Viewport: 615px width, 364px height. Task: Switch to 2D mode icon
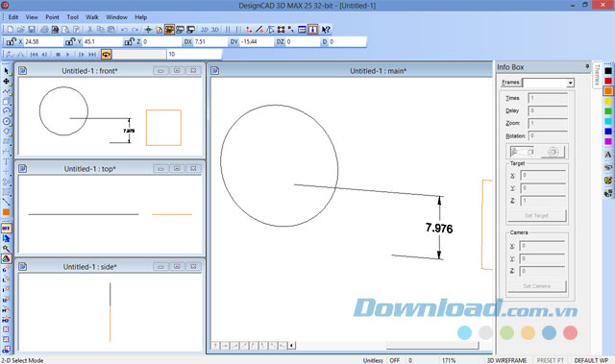tap(205, 30)
